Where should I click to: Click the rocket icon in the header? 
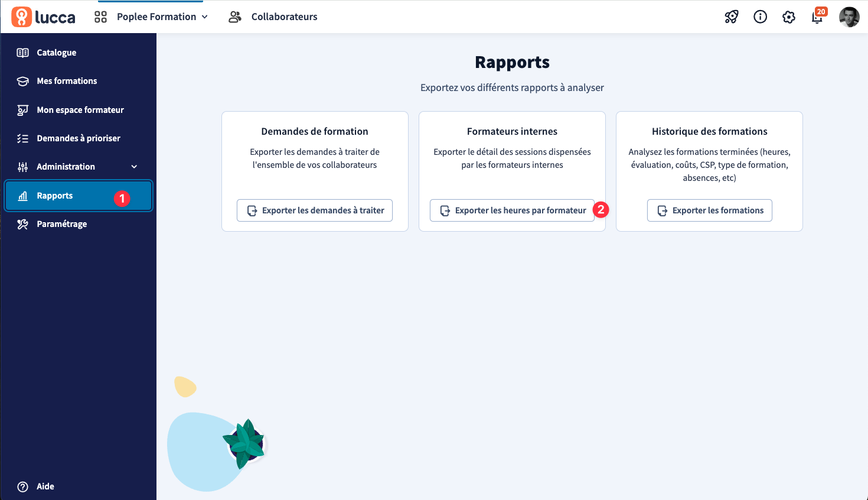pos(732,17)
